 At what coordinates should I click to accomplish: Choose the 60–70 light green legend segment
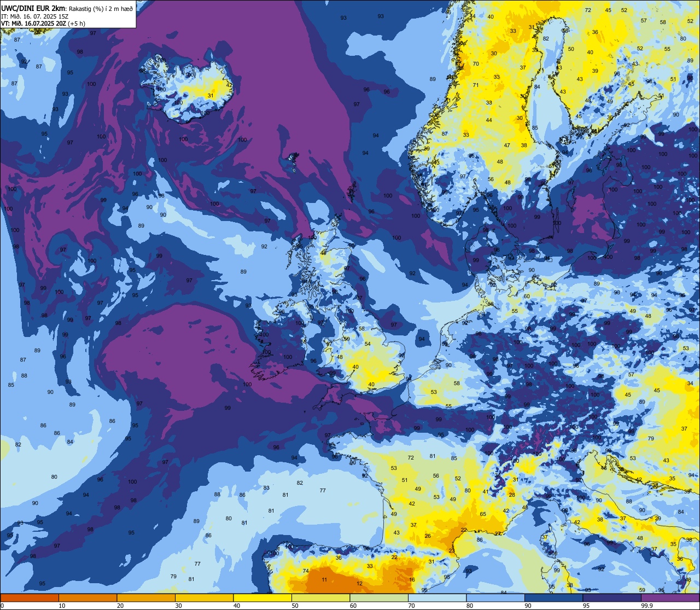pyautogui.click(x=379, y=597)
